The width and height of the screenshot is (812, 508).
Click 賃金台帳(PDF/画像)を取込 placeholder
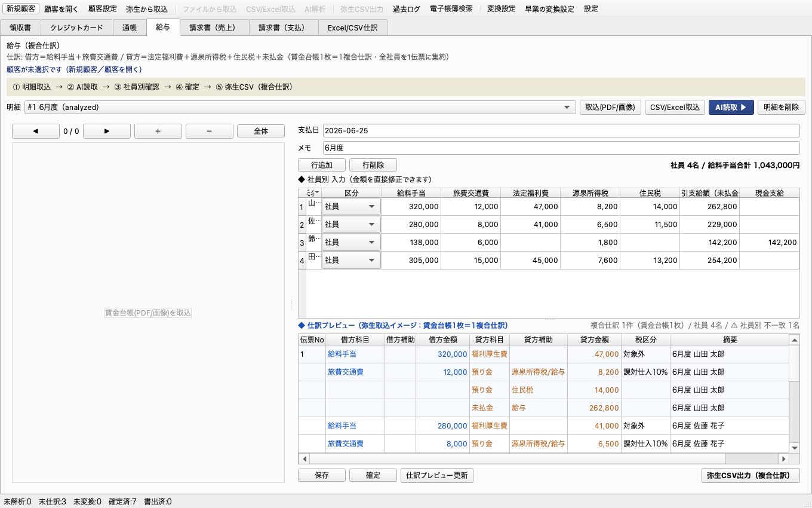point(148,313)
